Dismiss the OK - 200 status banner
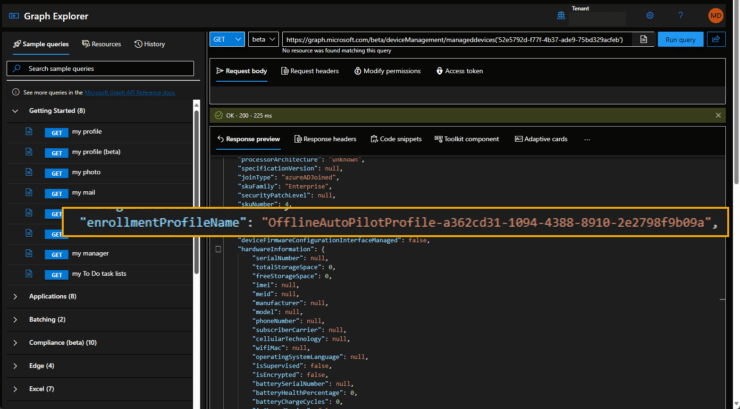740x409 pixels. 718,115
